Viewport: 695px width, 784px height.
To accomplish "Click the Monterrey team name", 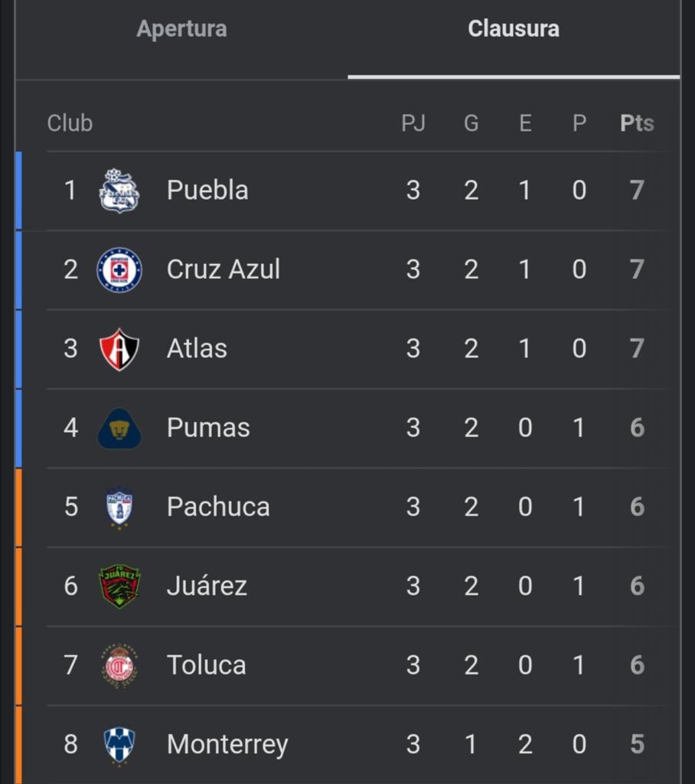I will pyautogui.click(x=227, y=744).
